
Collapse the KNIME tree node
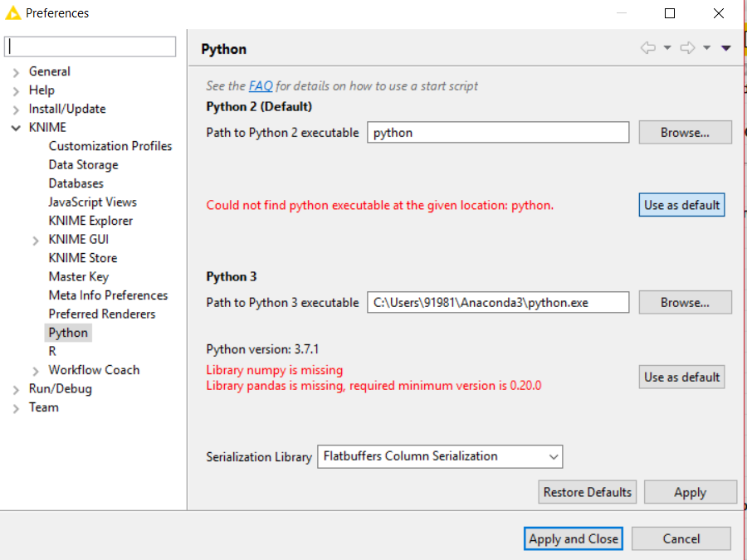(x=16, y=128)
